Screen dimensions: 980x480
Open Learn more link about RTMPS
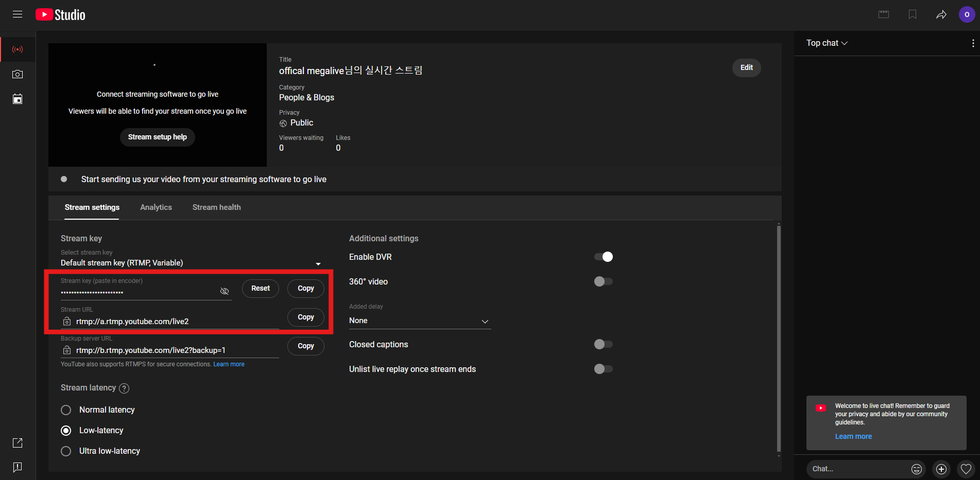pos(229,364)
